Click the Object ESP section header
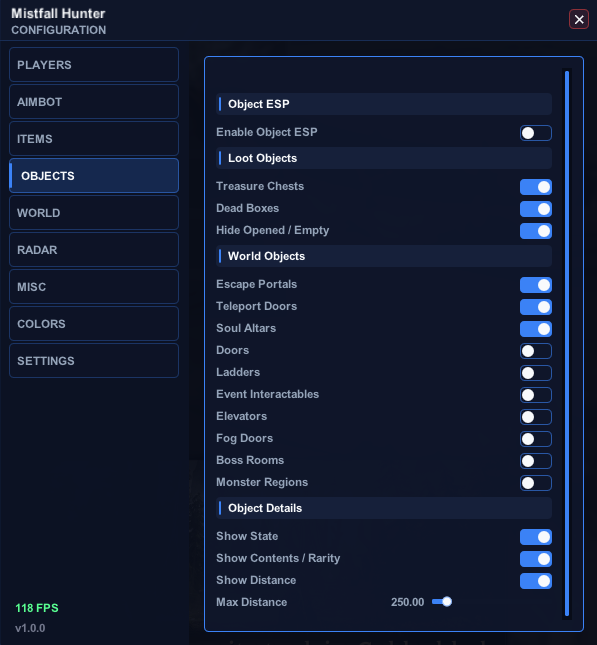The width and height of the screenshot is (597, 645). [384, 104]
